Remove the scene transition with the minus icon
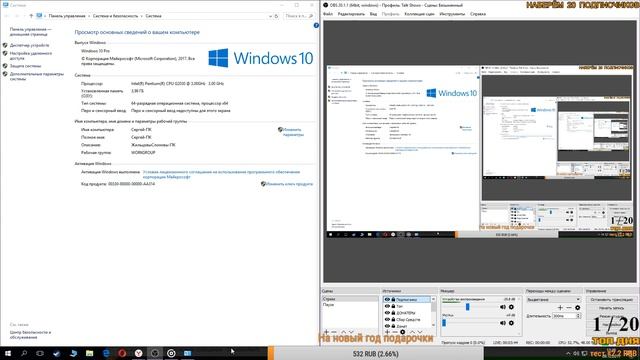Viewport: 640px width, 360px height. 569,307
